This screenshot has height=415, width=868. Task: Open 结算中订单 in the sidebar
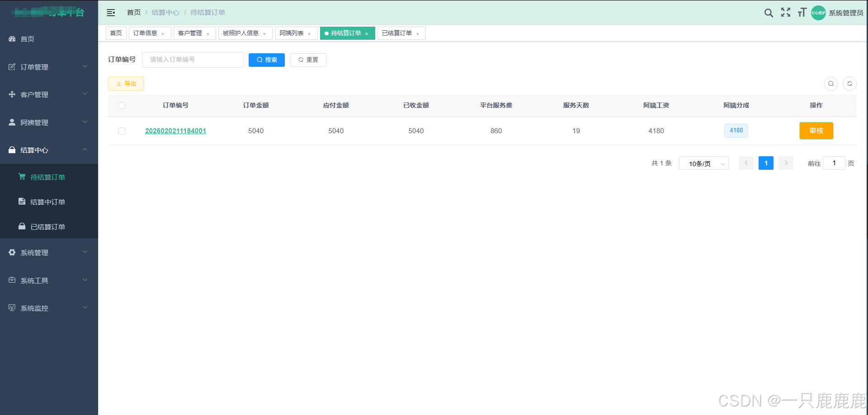(x=49, y=202)
